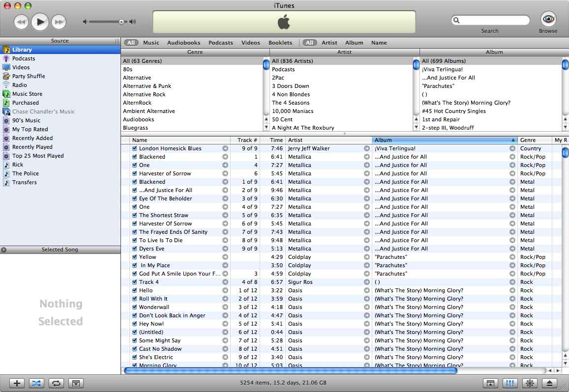Open Party Shuffle
Image resolution: width=569 pixels, height=392 pixels.
60,76
